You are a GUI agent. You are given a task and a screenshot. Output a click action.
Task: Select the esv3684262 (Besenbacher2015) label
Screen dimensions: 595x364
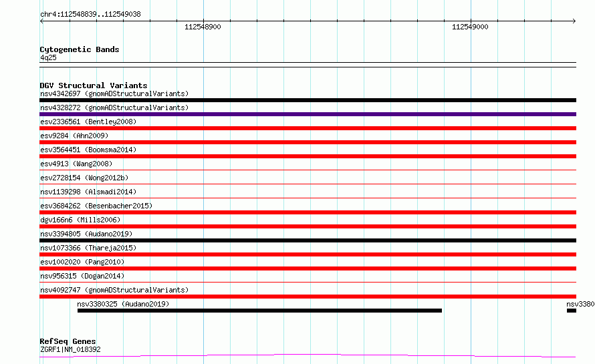coord(96,206)
